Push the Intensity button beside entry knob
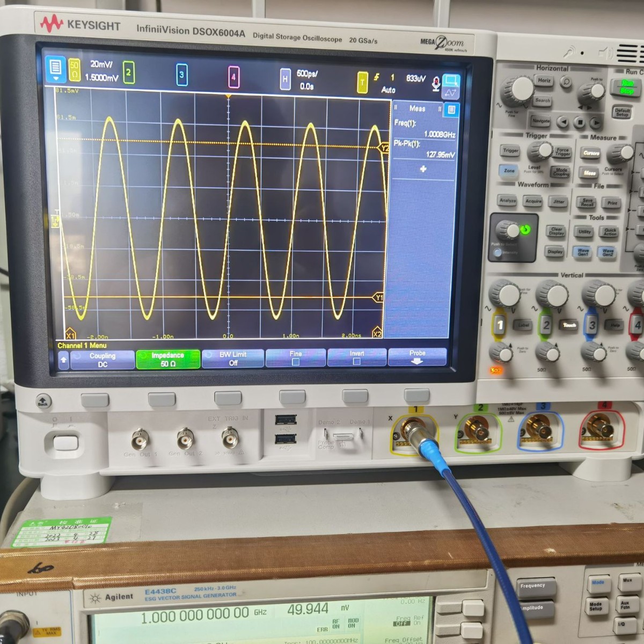 (499, 253)
